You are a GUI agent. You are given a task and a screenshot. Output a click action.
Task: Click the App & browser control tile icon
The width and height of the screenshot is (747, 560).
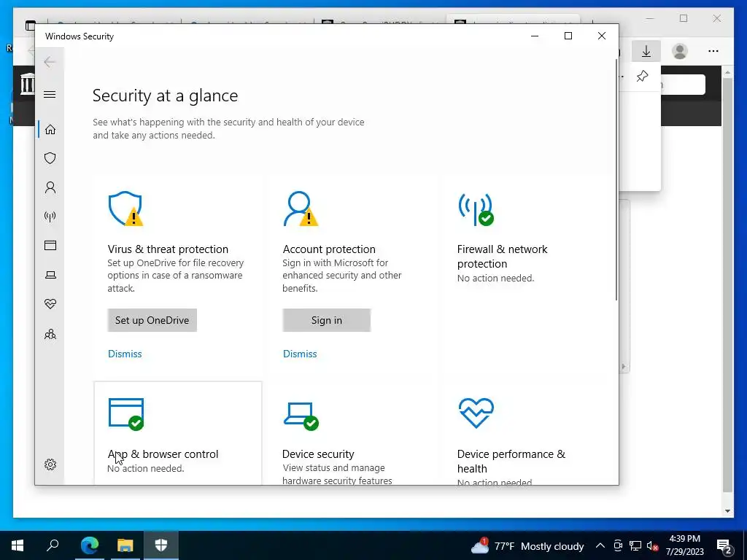[126, 414]
